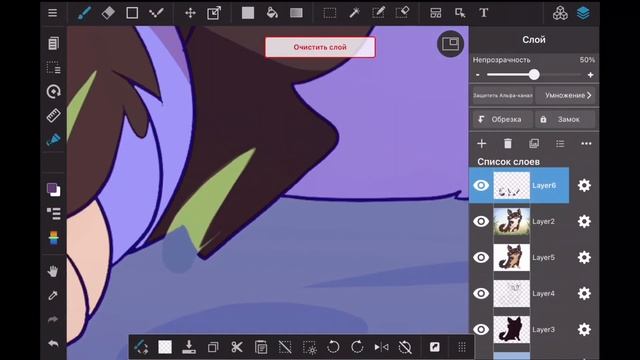Viewport: 640px width, 360px height.
Task: Click the Cut scissors icon
Action: click(237, 347)
